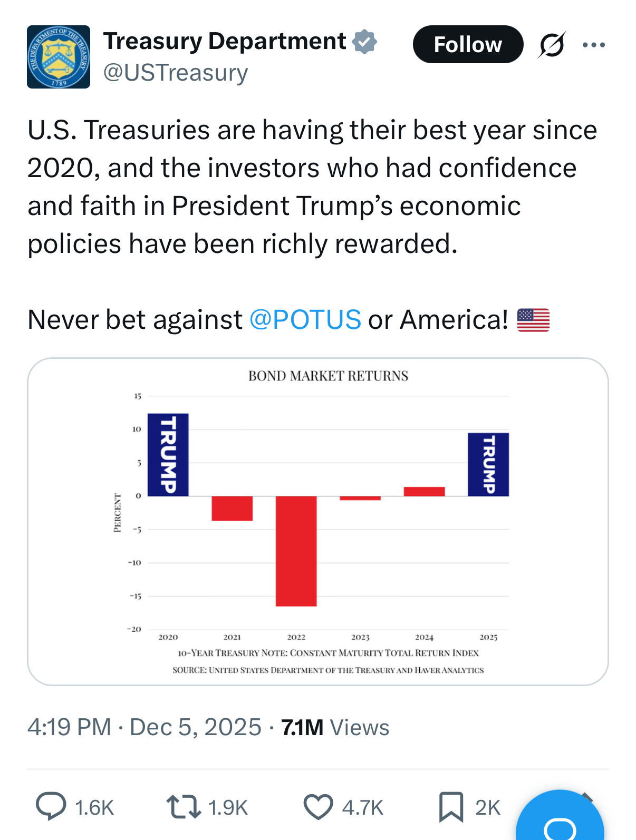Bookmark the tweet with the bookmark icon
This screenshot has height=840, width=636.
point(451,807)
